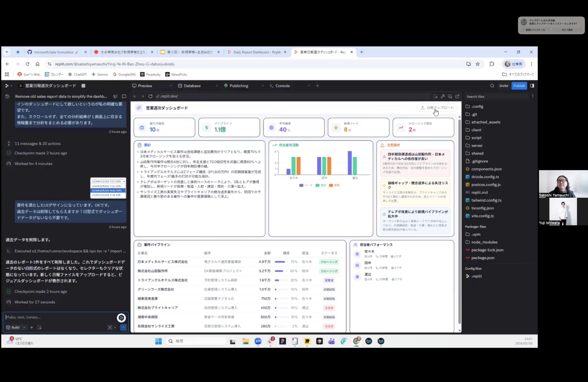This screenshot has width=588, height=382.
Task: Add attachment with the plus icon
Action: [x=32, y=327]
